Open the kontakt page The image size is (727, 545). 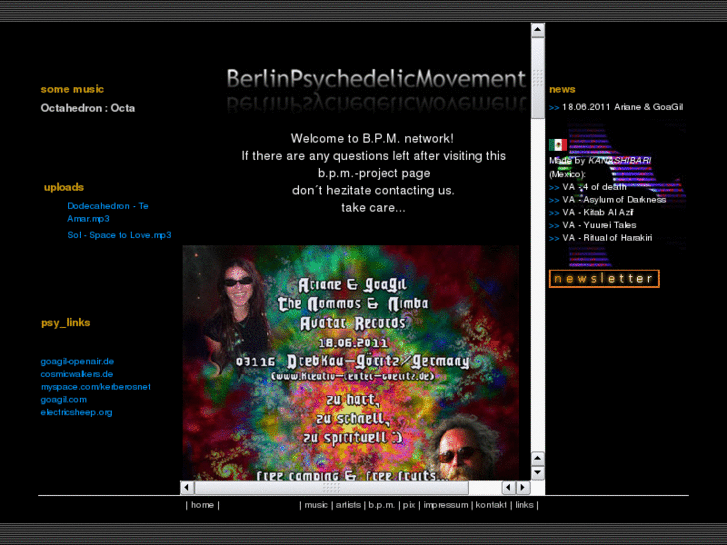[x=491, y=505]
